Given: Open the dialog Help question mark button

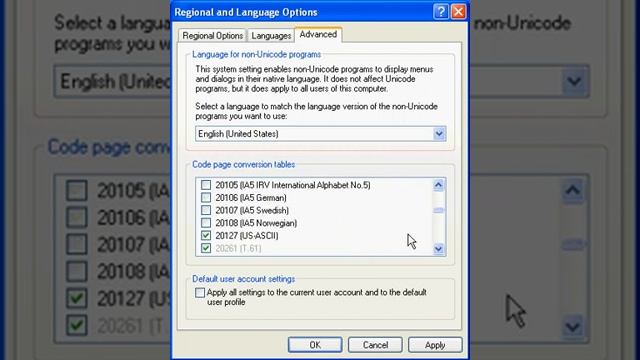Looking at the screenshot, I should point(441,12).
